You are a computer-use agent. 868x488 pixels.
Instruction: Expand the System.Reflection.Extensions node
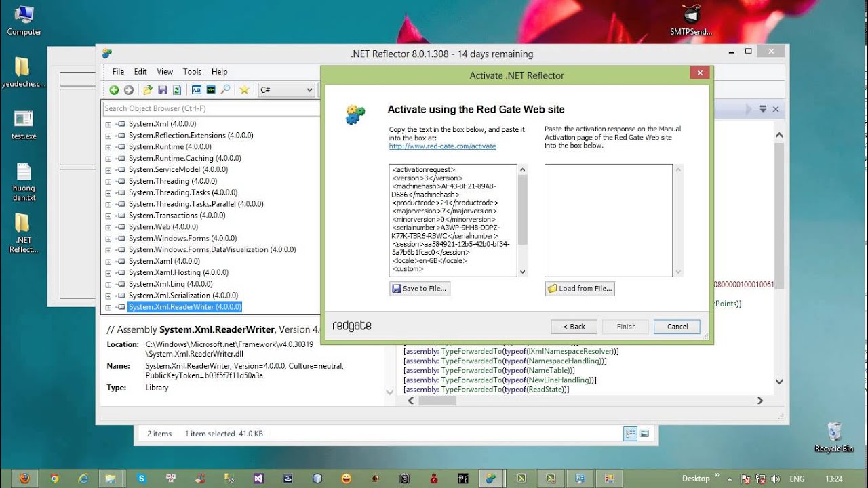pyautogui.click(x=108, y=136)
